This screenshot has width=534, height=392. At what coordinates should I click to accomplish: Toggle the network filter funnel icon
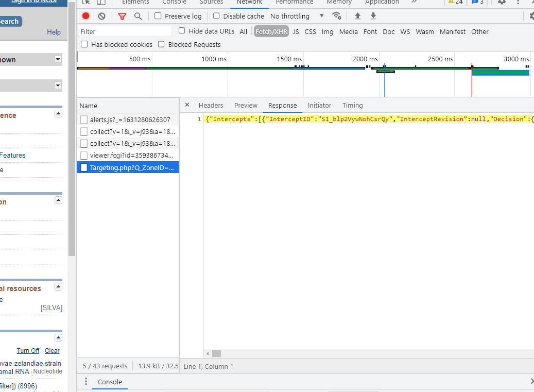(x=122, y=16)
